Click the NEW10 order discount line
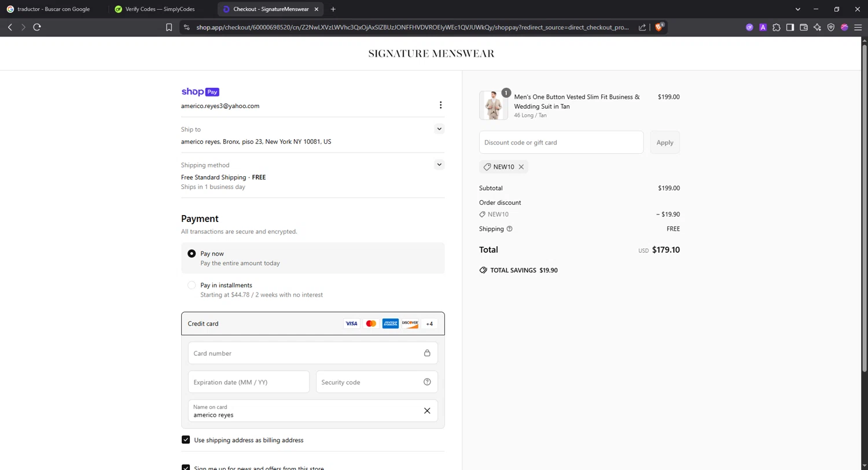This screenshot has width=868, height=470. click(579, 214)
